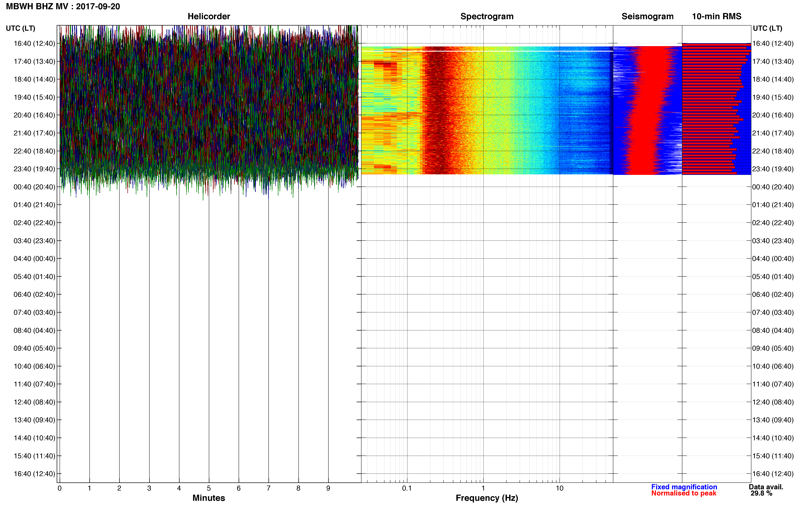Click the Frequency (Hz) x-axis label
The image size is (812, 508).
tap(487, 498)
